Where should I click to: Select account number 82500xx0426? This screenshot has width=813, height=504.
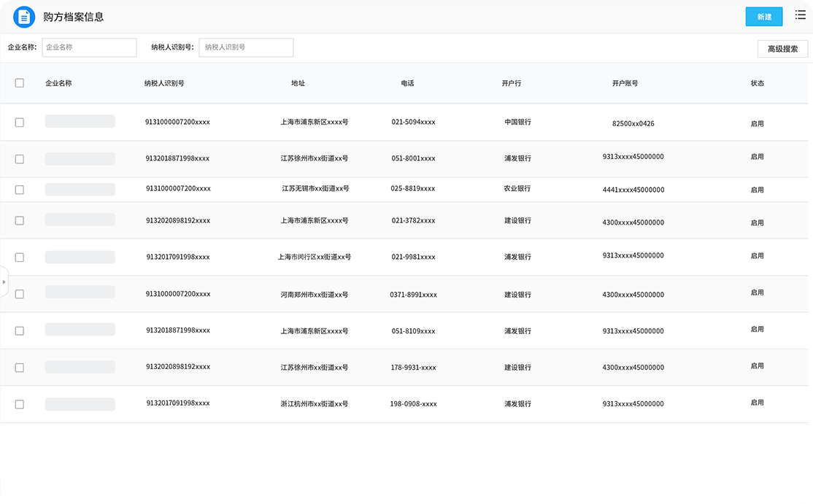click(633, 124)
